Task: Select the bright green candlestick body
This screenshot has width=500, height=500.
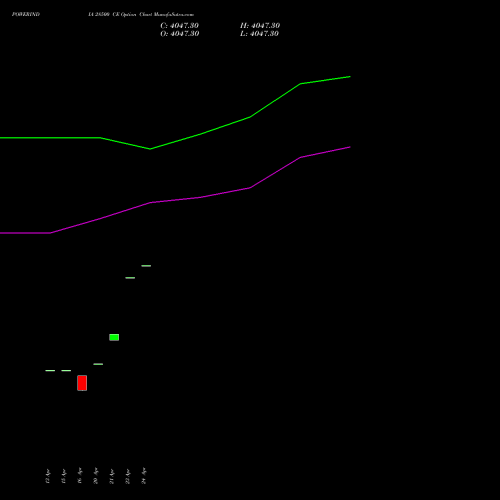Action: 114,337
